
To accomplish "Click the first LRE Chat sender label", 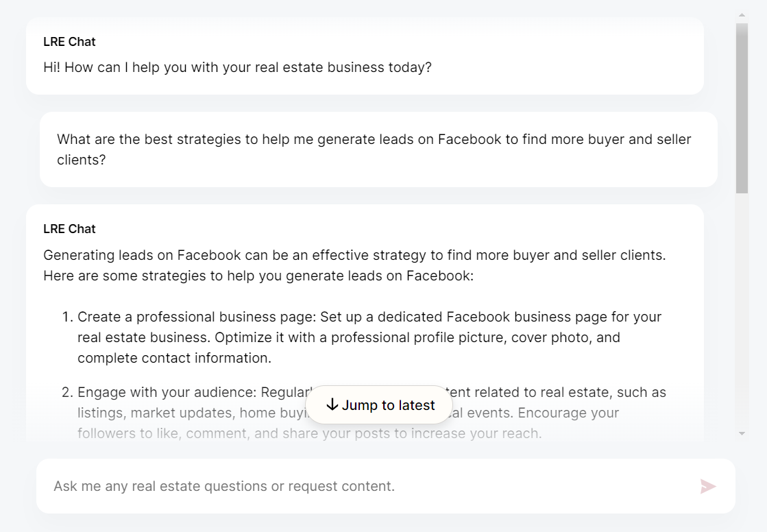I will pos(69,42).
